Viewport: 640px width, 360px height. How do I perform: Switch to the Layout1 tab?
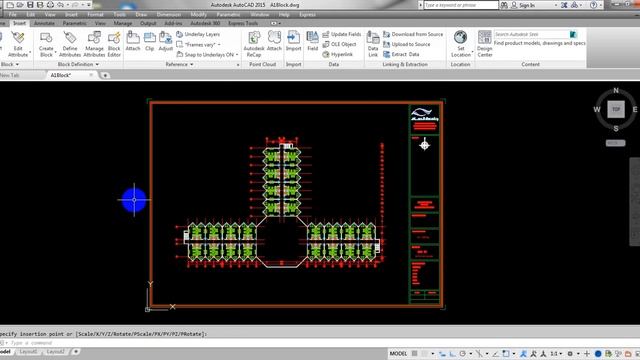[x=28, y=351]
